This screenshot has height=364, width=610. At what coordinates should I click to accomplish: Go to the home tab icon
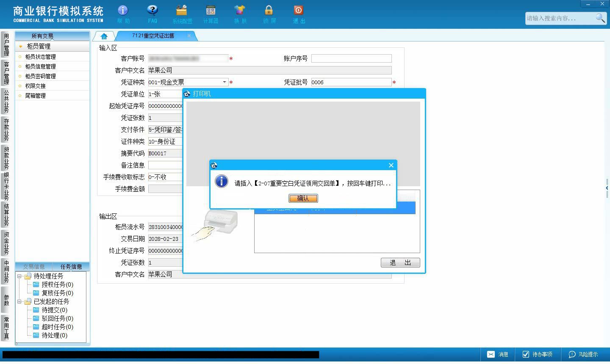click(104, 36)
